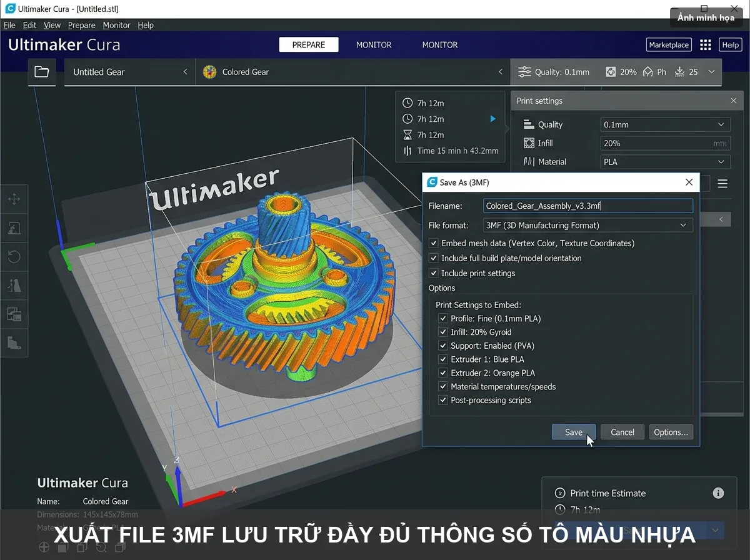Uncheck Profile: Fine (0.1mm PLA)

click(x=443, y=319)
